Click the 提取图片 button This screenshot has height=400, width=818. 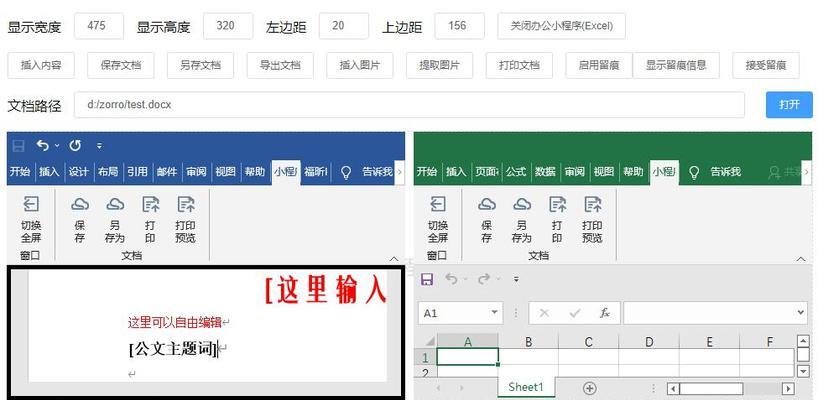coord(440,65)
